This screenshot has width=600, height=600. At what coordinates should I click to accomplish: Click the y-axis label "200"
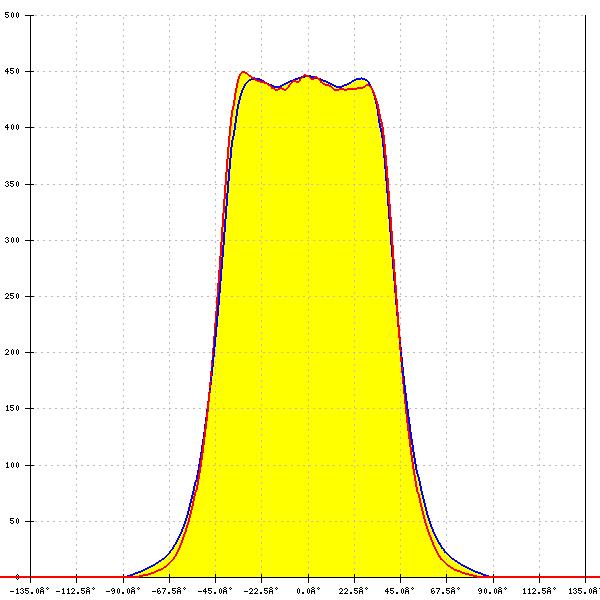[x=12, y=352]
